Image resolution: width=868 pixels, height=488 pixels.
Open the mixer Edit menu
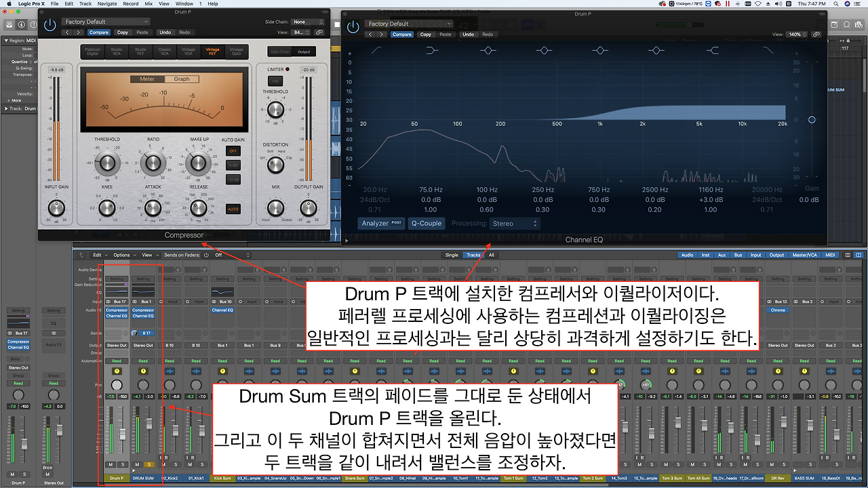pyautogui.click(x=99, y=255)
